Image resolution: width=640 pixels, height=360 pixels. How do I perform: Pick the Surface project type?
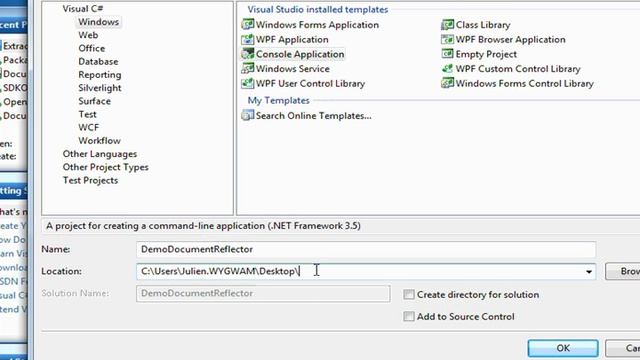click(94, 101)
